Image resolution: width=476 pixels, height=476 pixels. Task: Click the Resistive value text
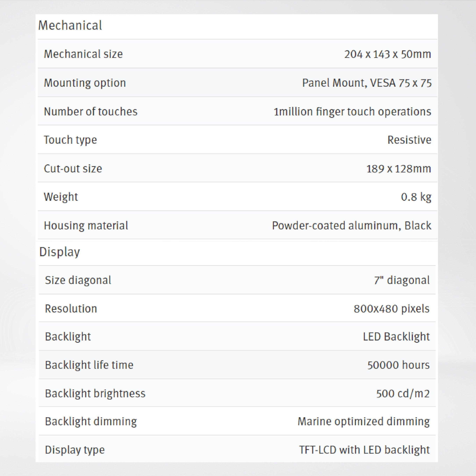409,140
